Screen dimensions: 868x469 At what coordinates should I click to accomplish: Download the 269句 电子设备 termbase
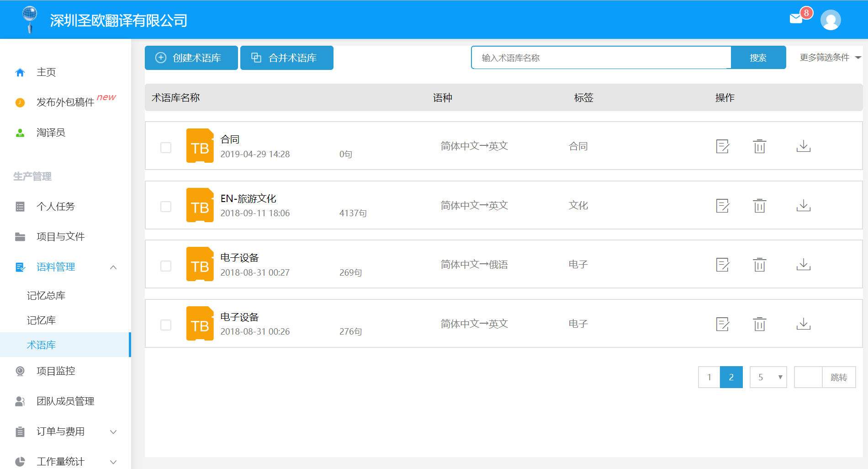click(803, 265)
